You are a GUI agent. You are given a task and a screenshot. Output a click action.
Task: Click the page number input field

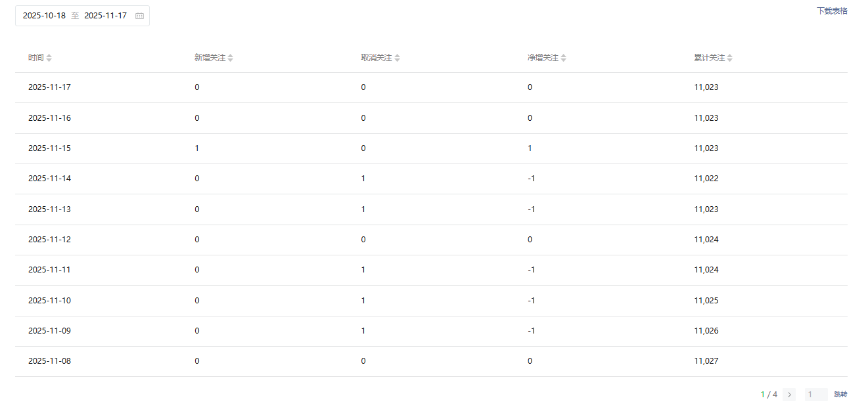815,395
